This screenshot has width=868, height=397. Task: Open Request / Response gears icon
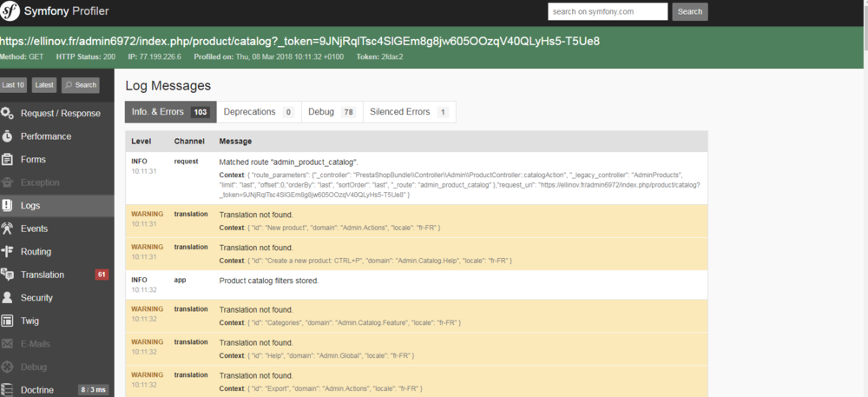(7, 114)
